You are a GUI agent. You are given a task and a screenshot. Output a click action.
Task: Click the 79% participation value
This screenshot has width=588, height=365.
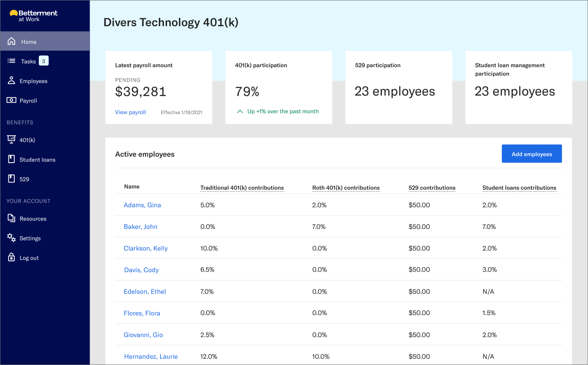247,91
